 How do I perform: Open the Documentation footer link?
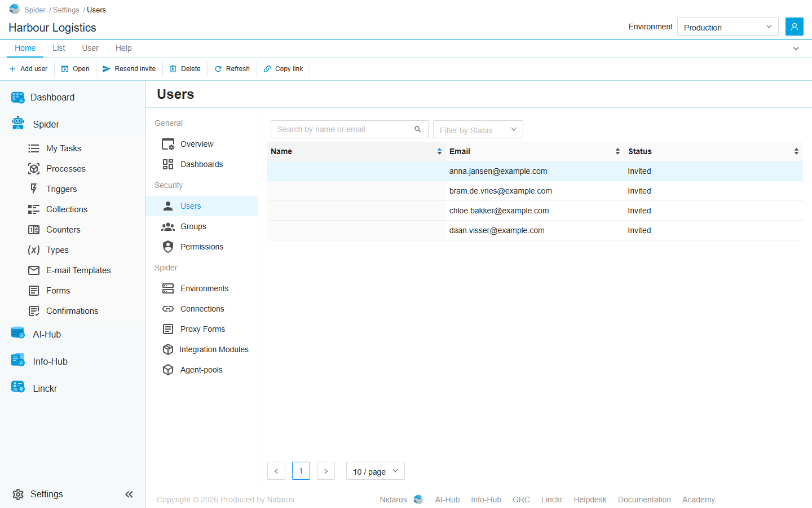coord(645,500)
